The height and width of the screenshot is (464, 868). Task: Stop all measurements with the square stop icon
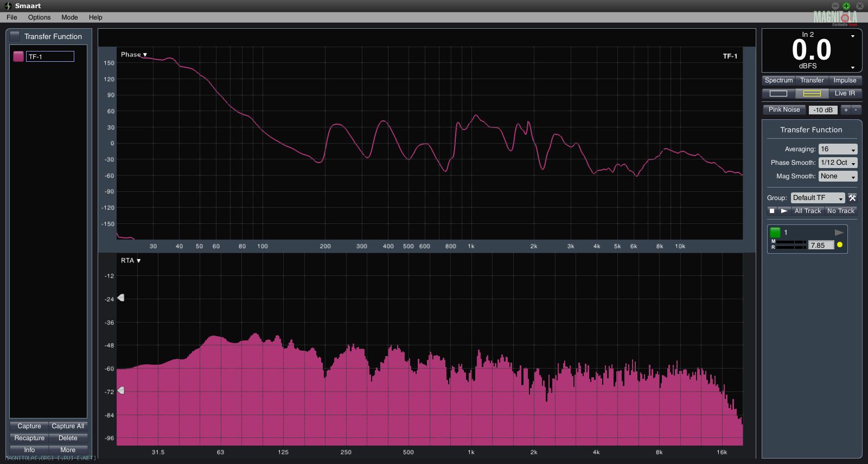pyautogui.click(x=772, y=211)
